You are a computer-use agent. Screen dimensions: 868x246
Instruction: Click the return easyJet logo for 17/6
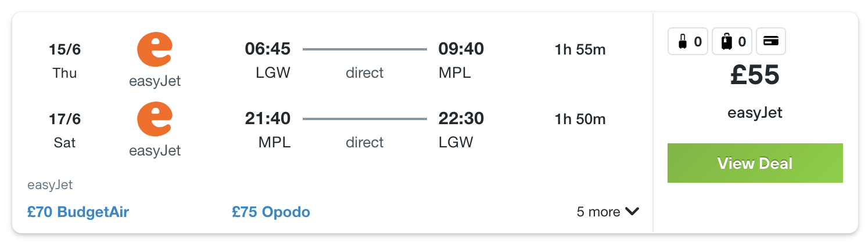pos(155,119)
